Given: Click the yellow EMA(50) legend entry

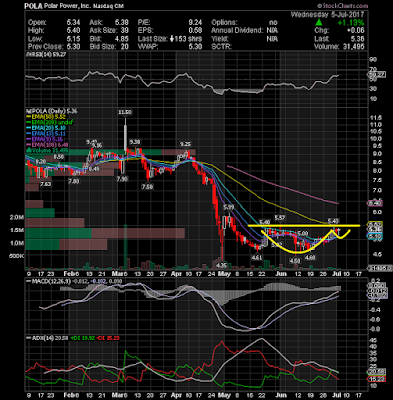Looking at the screenshot, I should [x=45, y=117].
